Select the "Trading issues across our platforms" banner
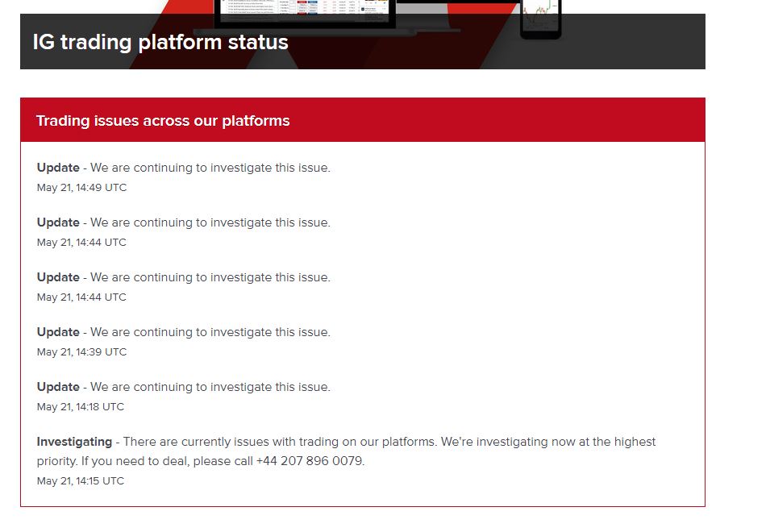Screen dimensions: 770x532 [362, 120]
